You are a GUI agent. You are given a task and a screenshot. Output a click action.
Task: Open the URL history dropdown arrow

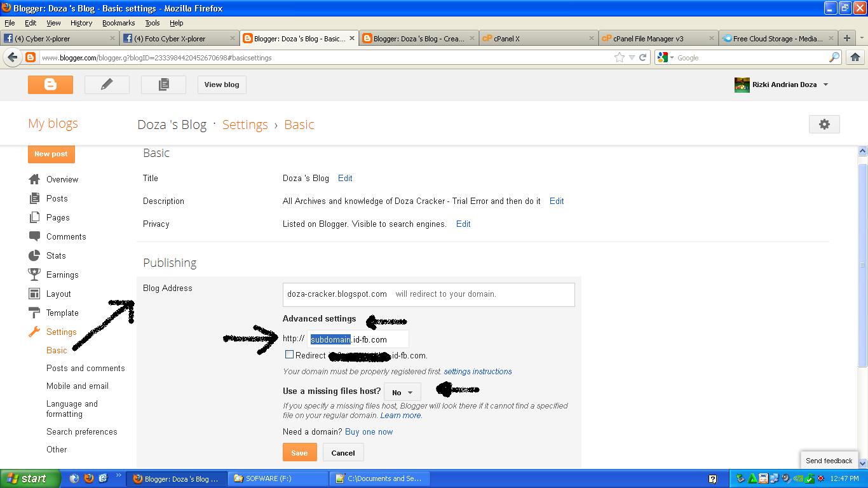[x=631, y=57]
